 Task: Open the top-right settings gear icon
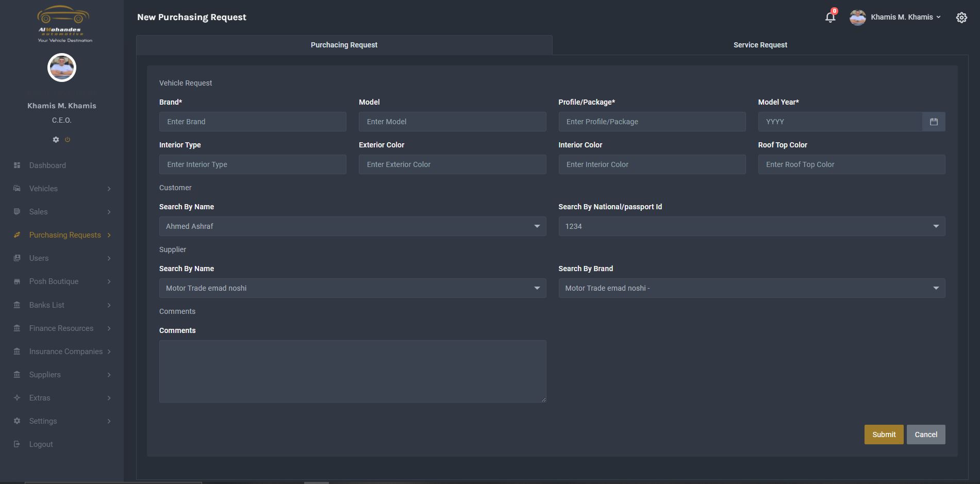[961, 18]
